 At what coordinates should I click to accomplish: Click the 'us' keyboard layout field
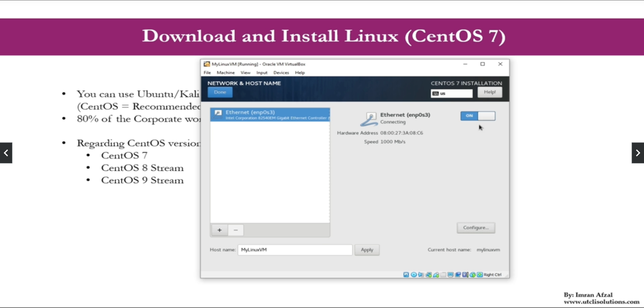click(452, 93)
